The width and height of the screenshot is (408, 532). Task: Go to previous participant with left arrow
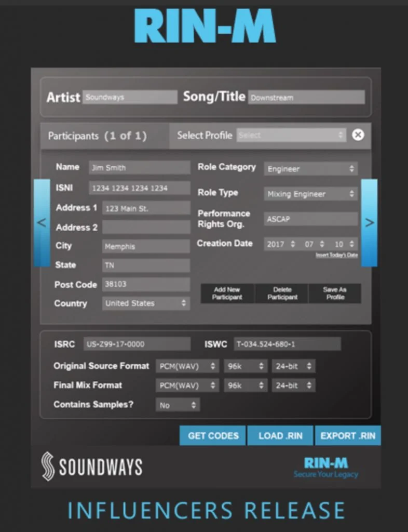point(42,222)
